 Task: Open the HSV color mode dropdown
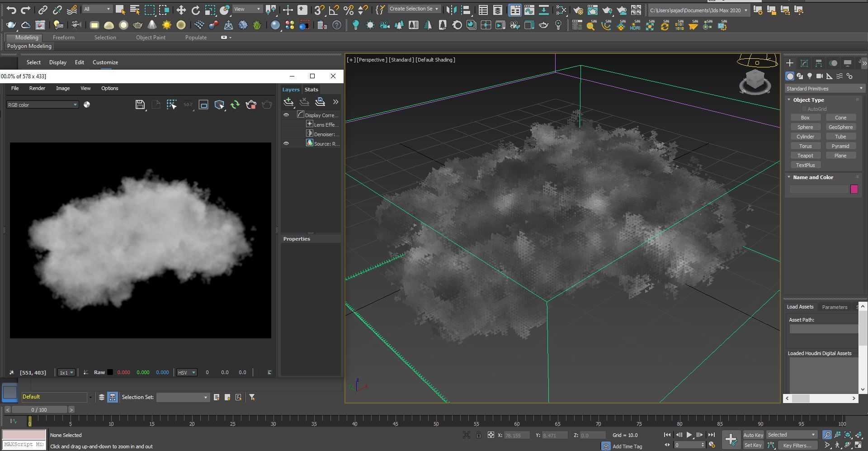click(x=186, y=372)
